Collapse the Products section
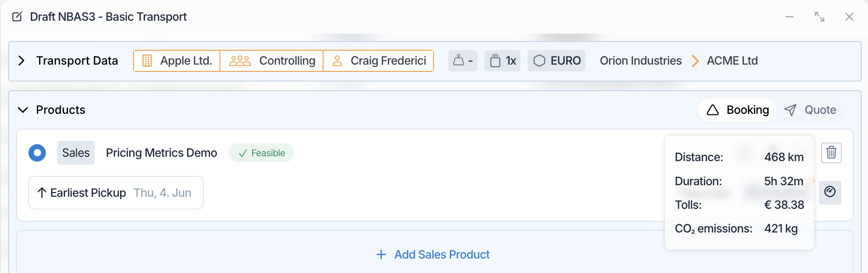The image size is (868, 273). click(x=23, y=110)
